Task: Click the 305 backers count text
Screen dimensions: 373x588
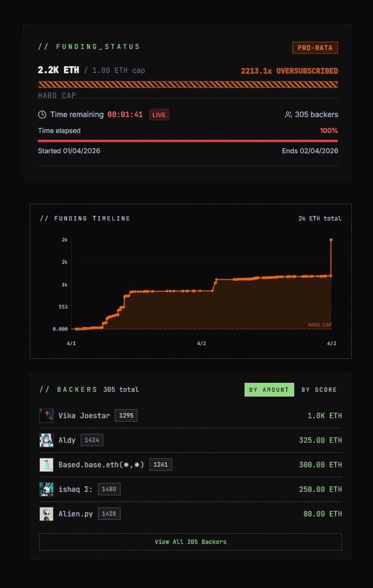Action: pos(316,115)
